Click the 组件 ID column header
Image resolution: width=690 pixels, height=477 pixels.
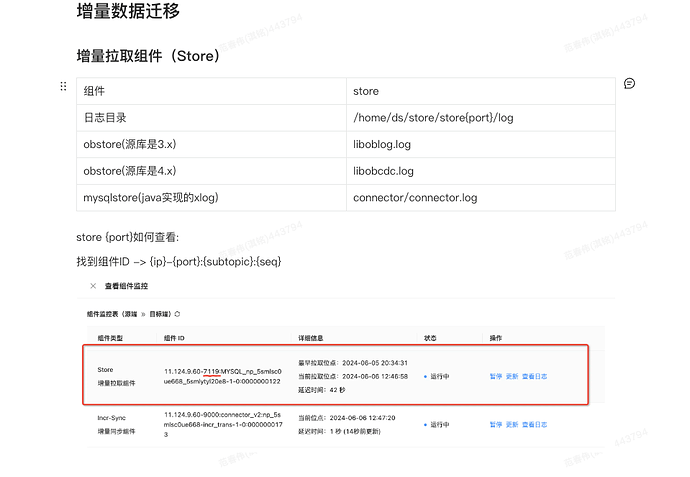174,338
